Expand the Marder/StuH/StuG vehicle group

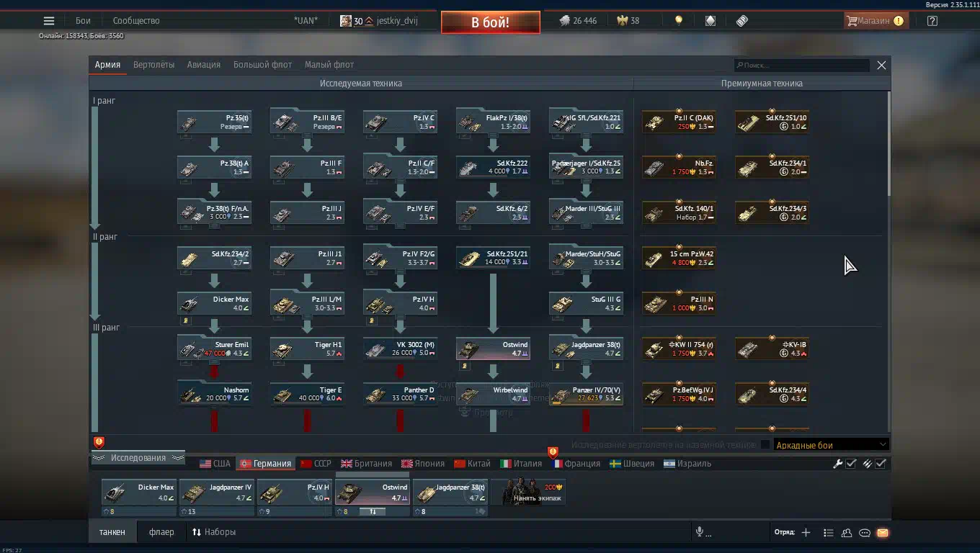click(x=586, y=258)
